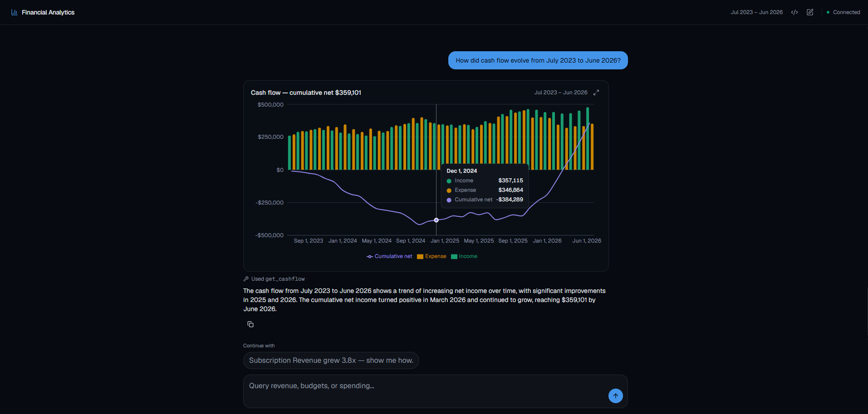868x414 pixels.
Task: Click the chart title Cash flow — cumulative net $359,101
Action: 306,93
